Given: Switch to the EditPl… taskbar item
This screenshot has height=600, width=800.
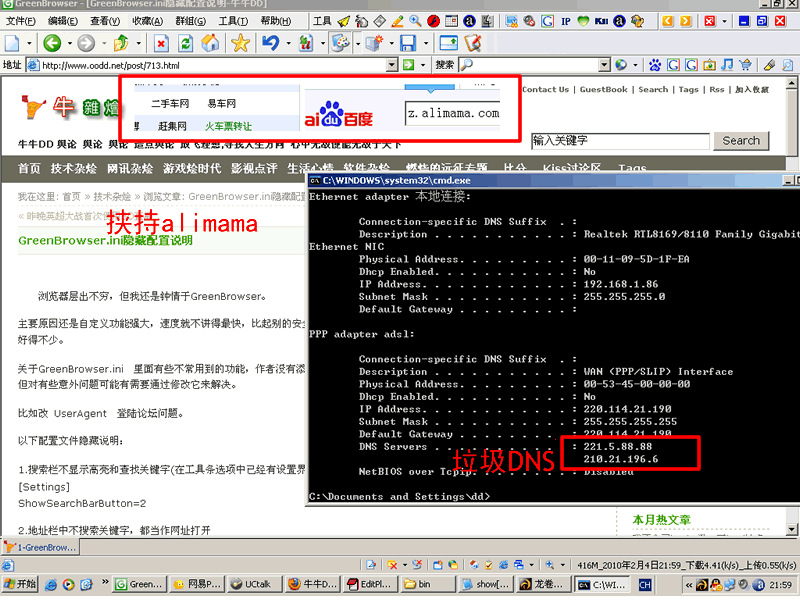Looking at the screenshot, I should point(370,585).
